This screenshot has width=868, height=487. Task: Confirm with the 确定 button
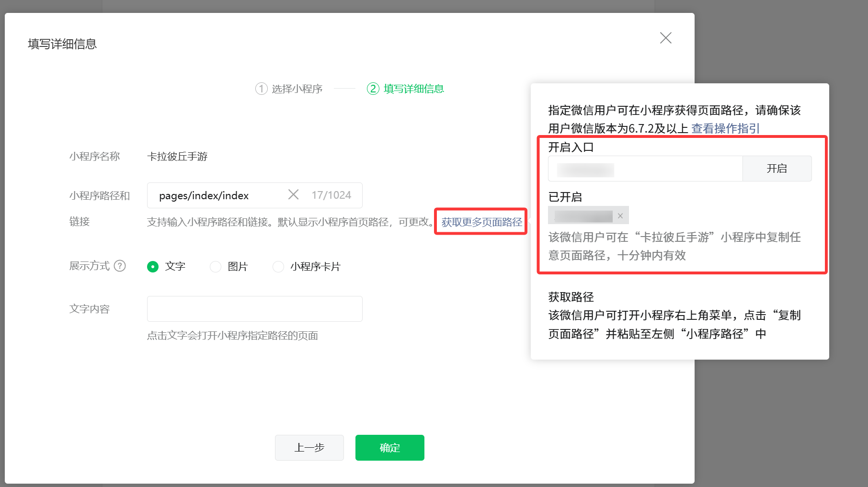tap(389, 447)
